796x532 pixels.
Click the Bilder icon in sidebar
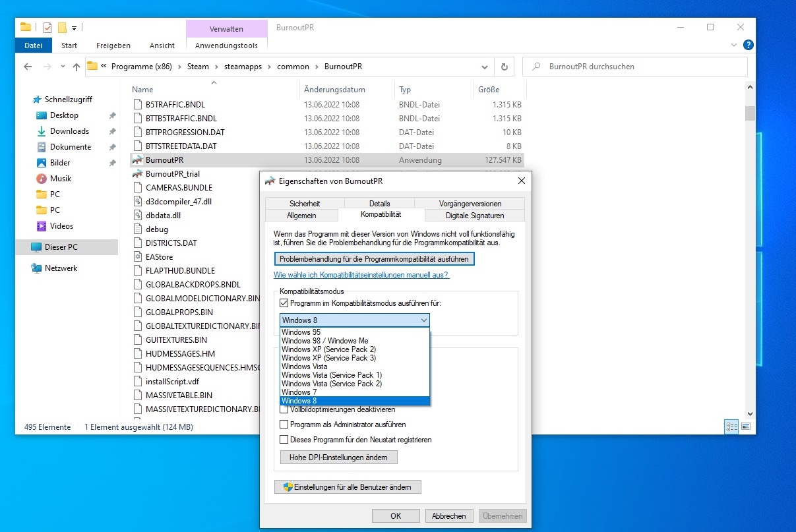coord(42,163)
